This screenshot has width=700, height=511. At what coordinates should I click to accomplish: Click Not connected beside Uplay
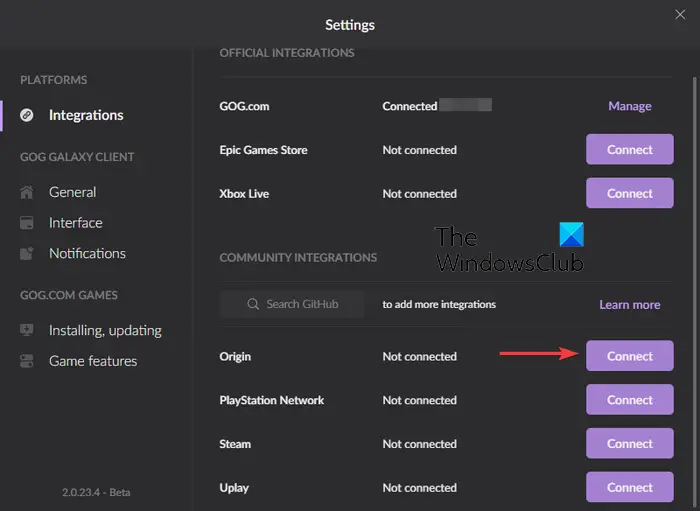(420, 488)
